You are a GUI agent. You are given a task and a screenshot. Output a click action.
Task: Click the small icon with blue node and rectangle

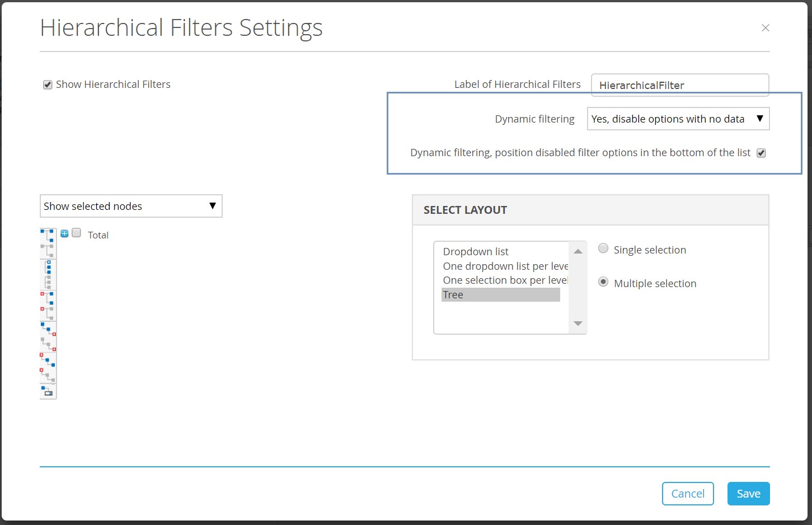point(48,391)
